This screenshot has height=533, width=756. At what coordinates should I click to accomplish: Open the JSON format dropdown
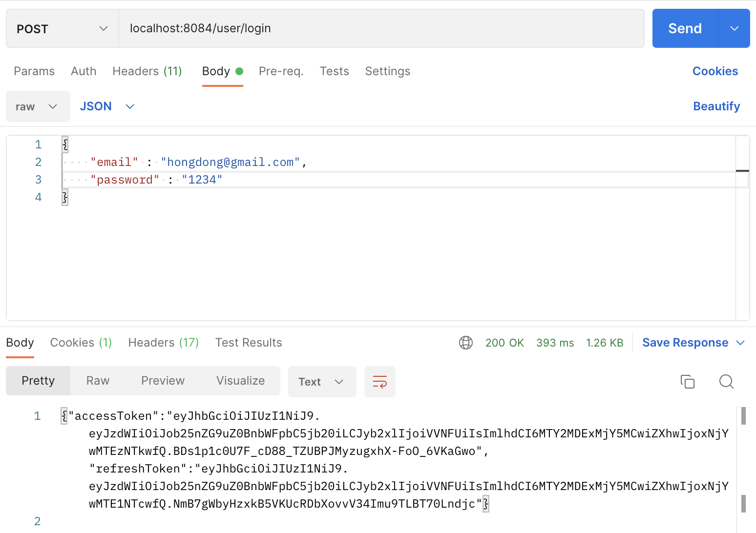[x=107, y=106]
